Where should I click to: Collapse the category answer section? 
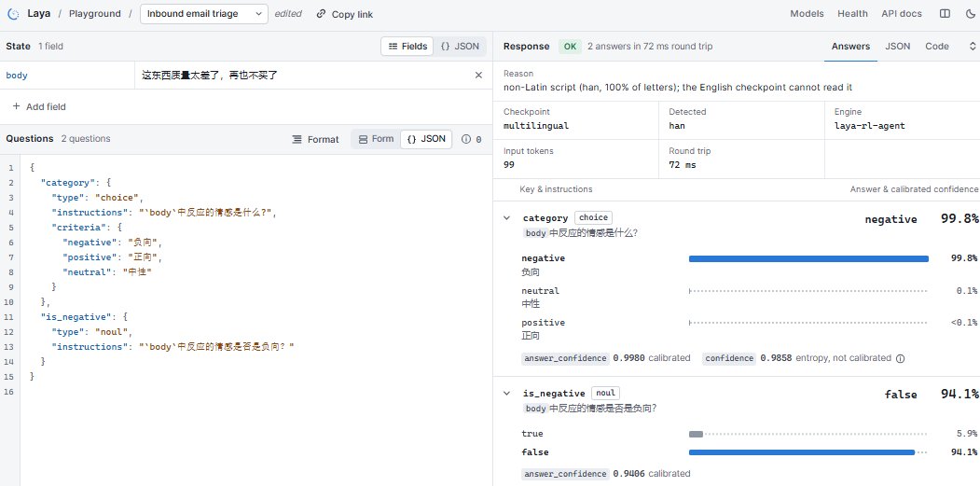point(507,218)
